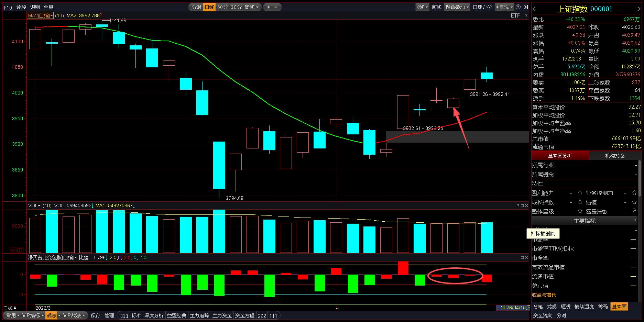This screenshot has width=644, height=322.
Task: Click the 保存 button in bottom toolbar
Action: click(96, 315)
